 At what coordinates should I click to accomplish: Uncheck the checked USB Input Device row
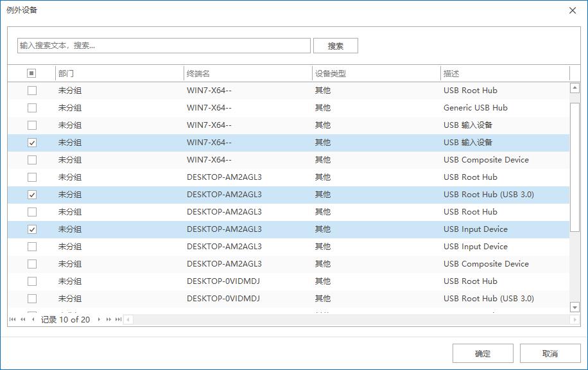tap(31, 229)
